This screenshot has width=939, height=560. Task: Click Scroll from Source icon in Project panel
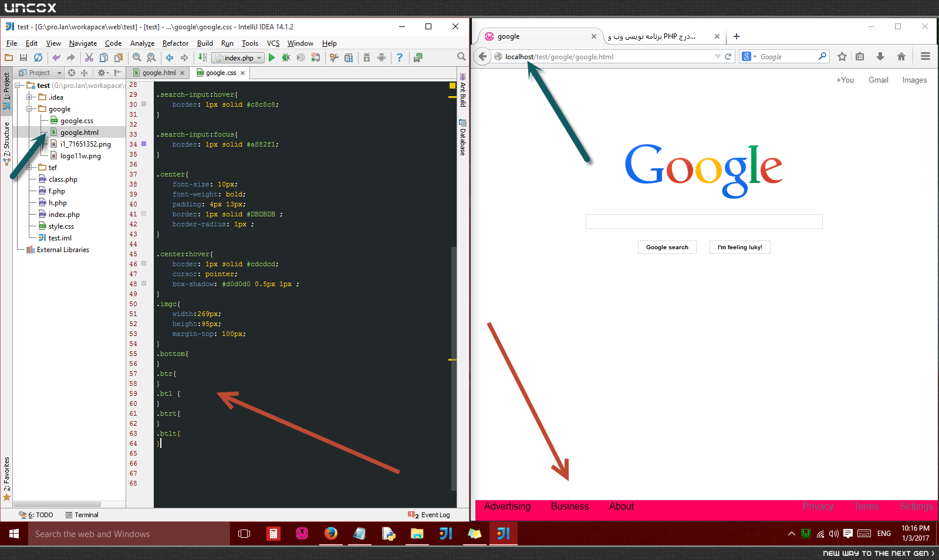click(72, 73)
